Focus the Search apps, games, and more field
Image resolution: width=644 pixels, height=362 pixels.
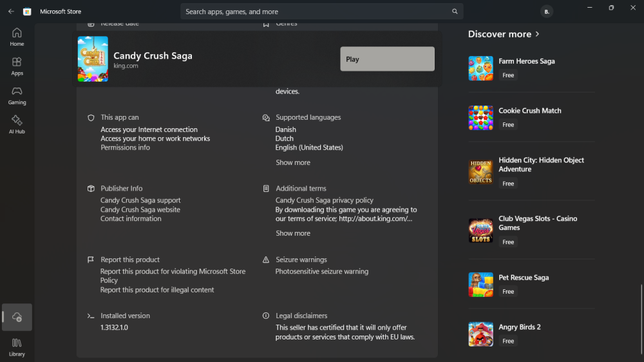pos(321,12)
